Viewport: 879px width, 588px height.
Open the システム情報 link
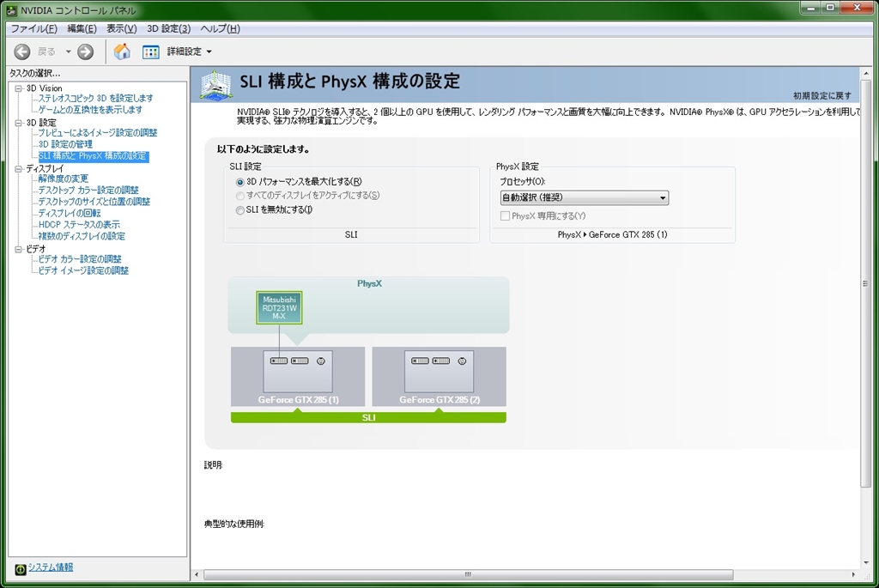pyautogui.click(x=51, y=567)
